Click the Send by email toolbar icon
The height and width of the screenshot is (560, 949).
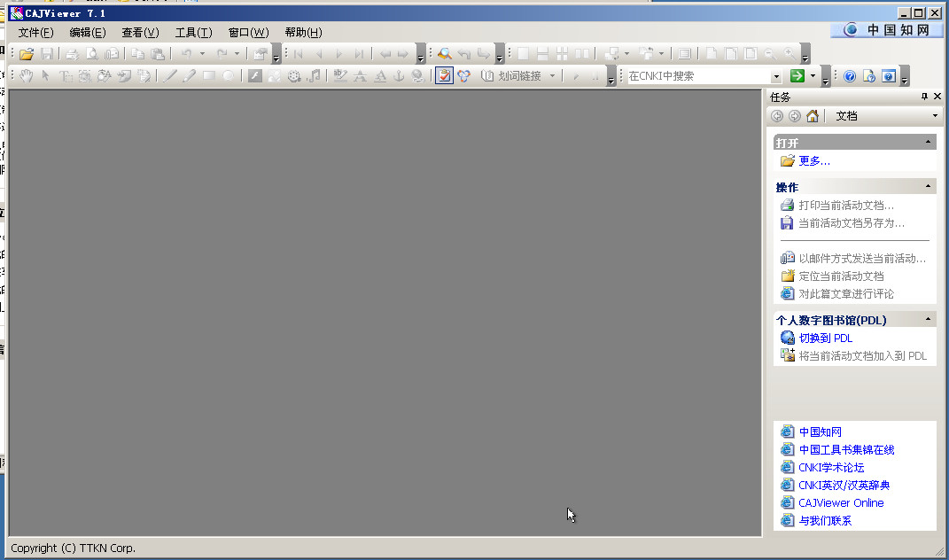click(112, 54)
